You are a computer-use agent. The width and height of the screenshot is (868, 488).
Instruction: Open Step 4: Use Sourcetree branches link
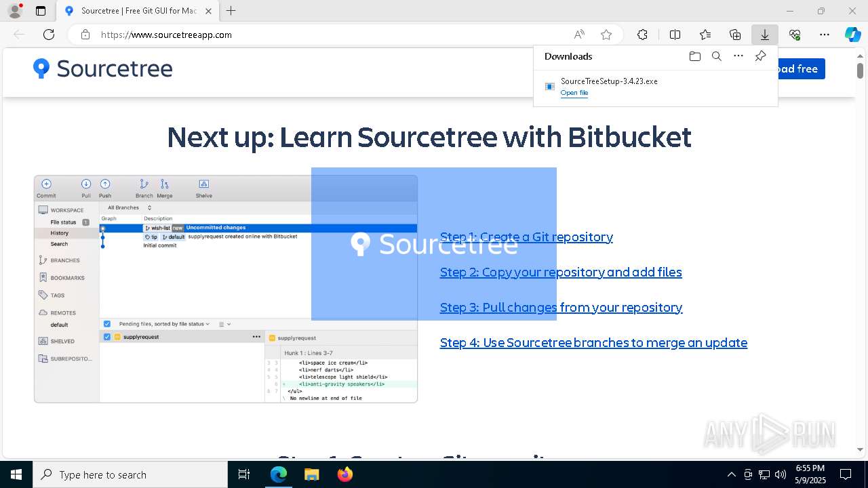click(x=593, y=342)
